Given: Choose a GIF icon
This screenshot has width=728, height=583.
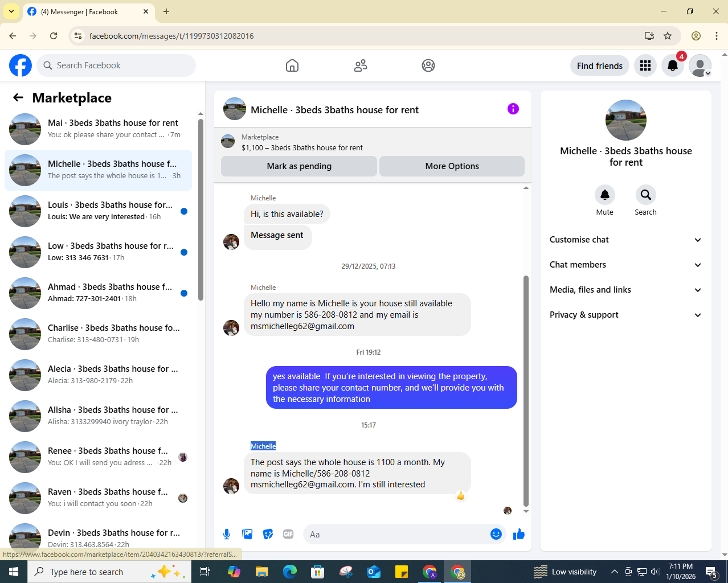Looking at the screenshot, I should [288, 534].
